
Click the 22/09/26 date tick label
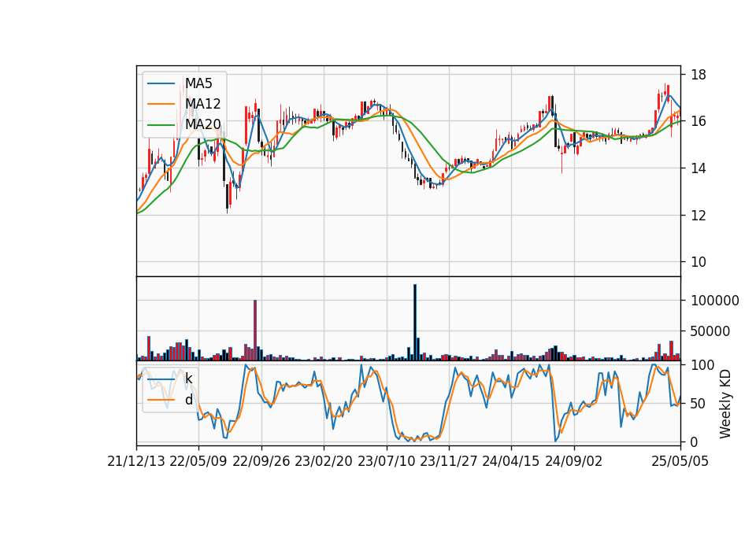[261, 461]
